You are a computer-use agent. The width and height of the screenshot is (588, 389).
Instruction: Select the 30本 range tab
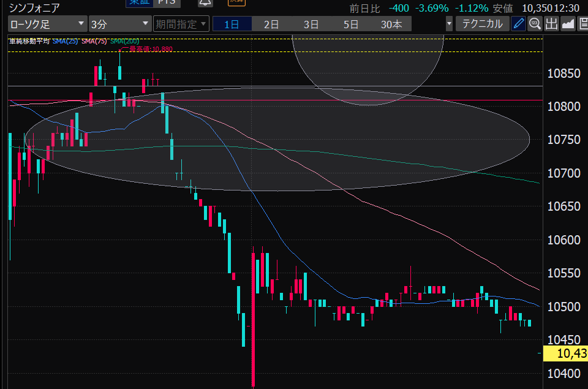[391, 25]
